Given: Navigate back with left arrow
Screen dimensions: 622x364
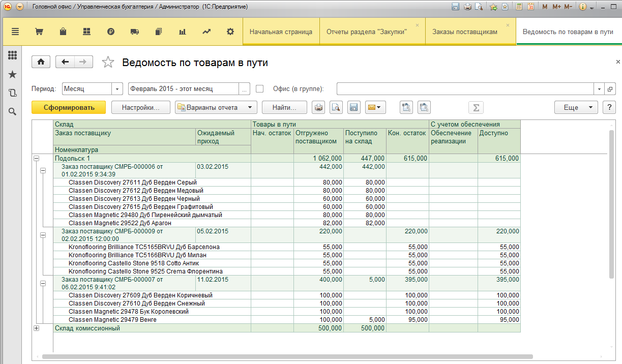Looking at the screenshot, I should tap(65, 62).
